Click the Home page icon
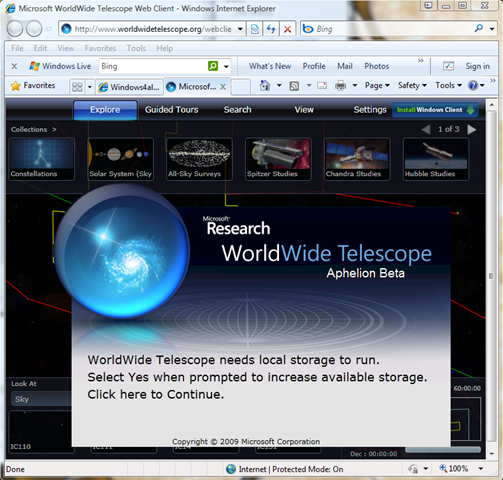Screen dimensions: 503x480 [265, 86]
